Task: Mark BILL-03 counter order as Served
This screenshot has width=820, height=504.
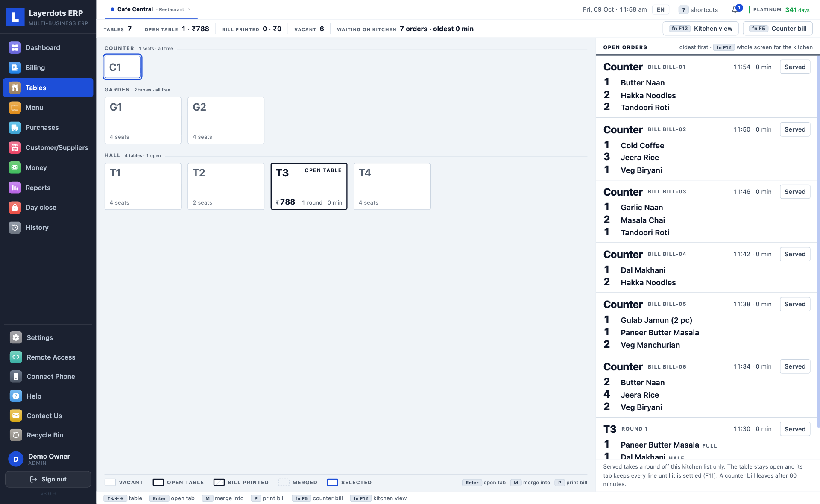Action: 795,192
